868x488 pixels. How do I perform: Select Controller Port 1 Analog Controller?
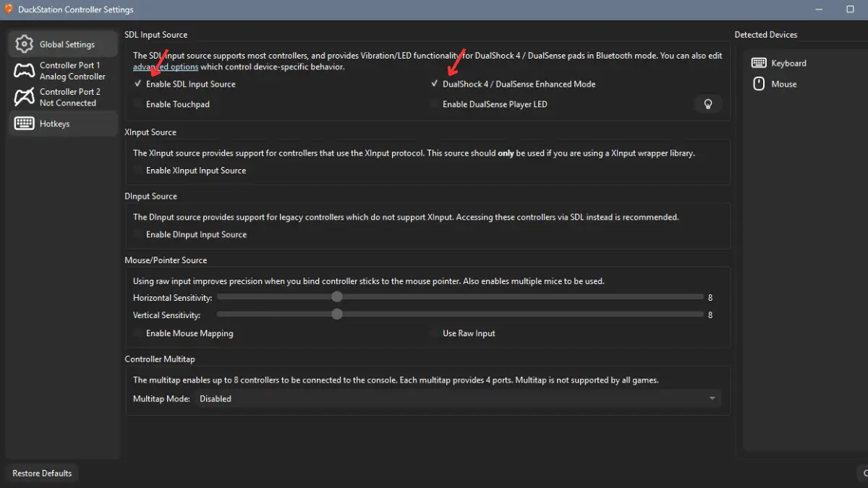click(63, 71)
